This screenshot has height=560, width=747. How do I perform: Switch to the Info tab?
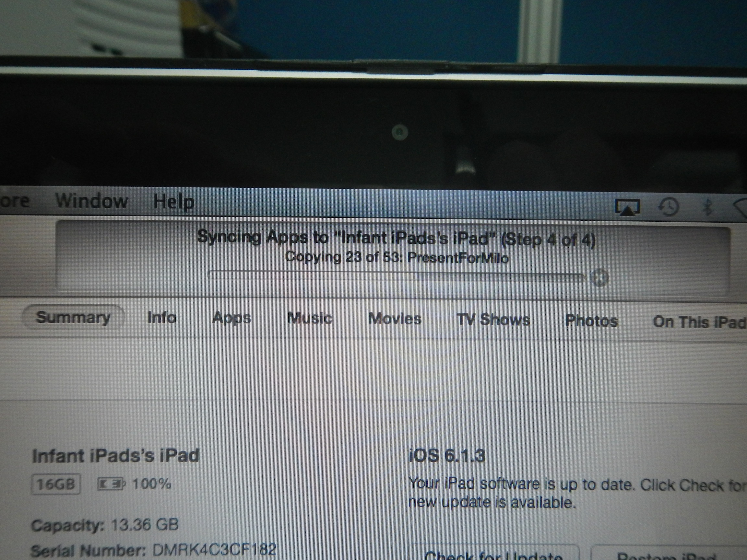click(162, 318)
